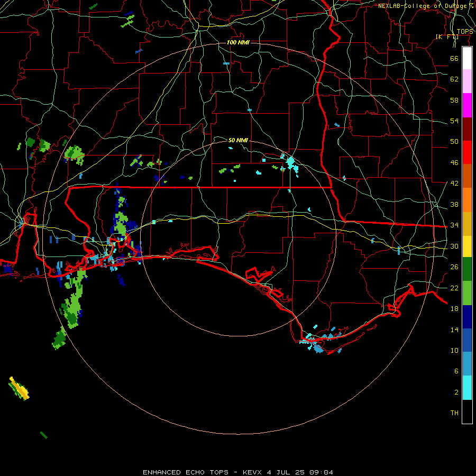Click the magenta legend color block
Image resolution: width=476 pixels, height=476 pixels.
click(x=467, y=105)
